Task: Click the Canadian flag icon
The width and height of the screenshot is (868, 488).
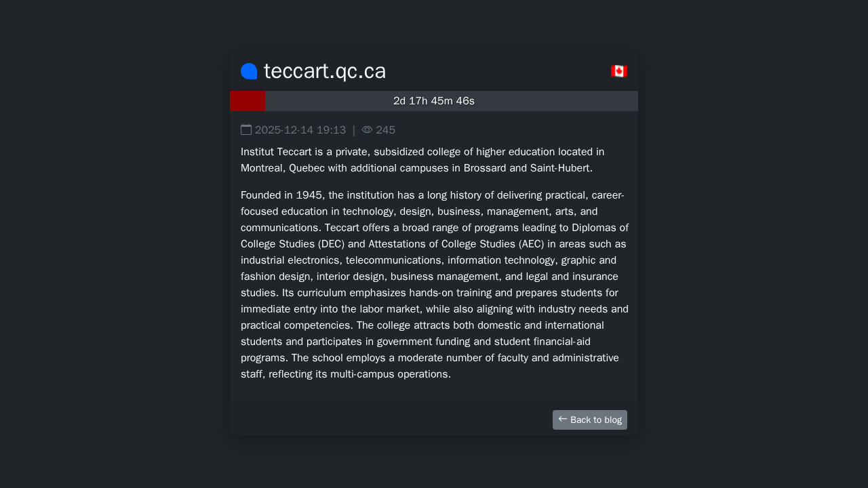Action: click(x=618, y=71)
